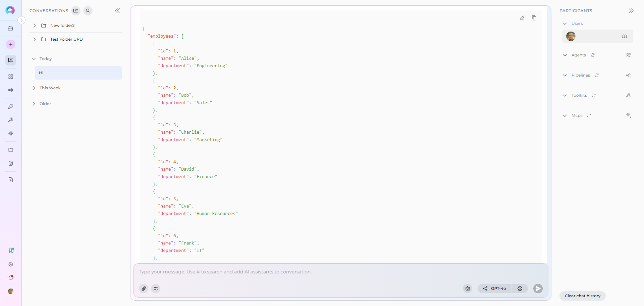Open the Hi conversation
This screenshot has width=644, height=306.
78,73
